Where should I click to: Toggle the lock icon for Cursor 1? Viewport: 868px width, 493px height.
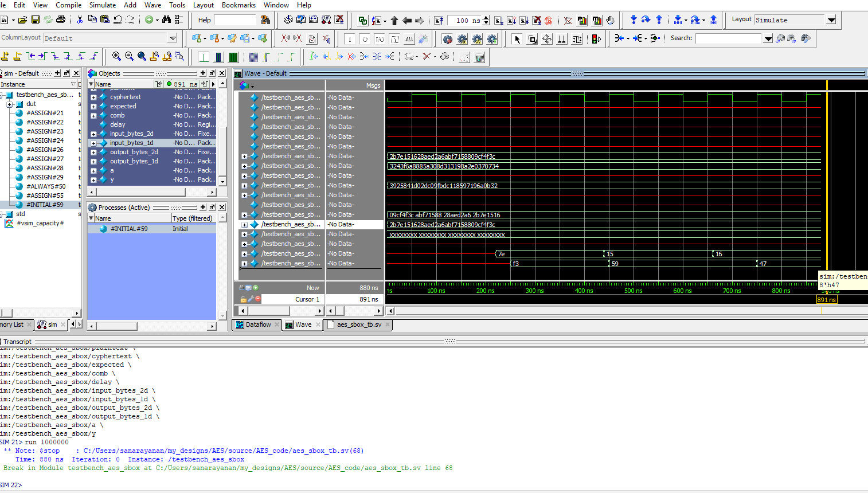pyautogui.click(x=244, y=299)
